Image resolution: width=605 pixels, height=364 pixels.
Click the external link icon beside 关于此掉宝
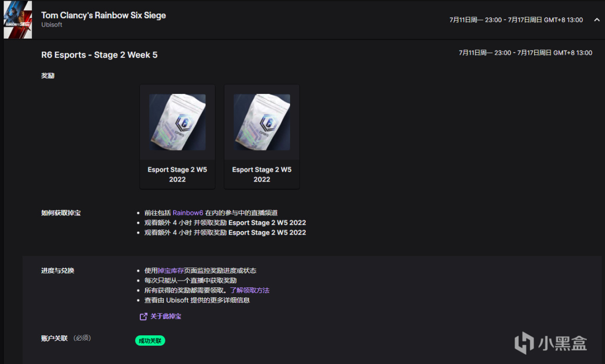pyautogui.click(x=143, y=317)
